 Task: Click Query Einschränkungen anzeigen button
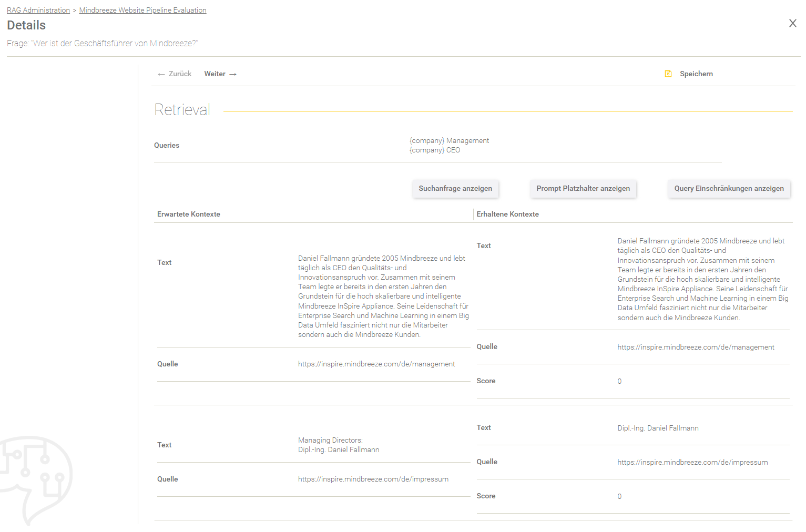(729, 188)
